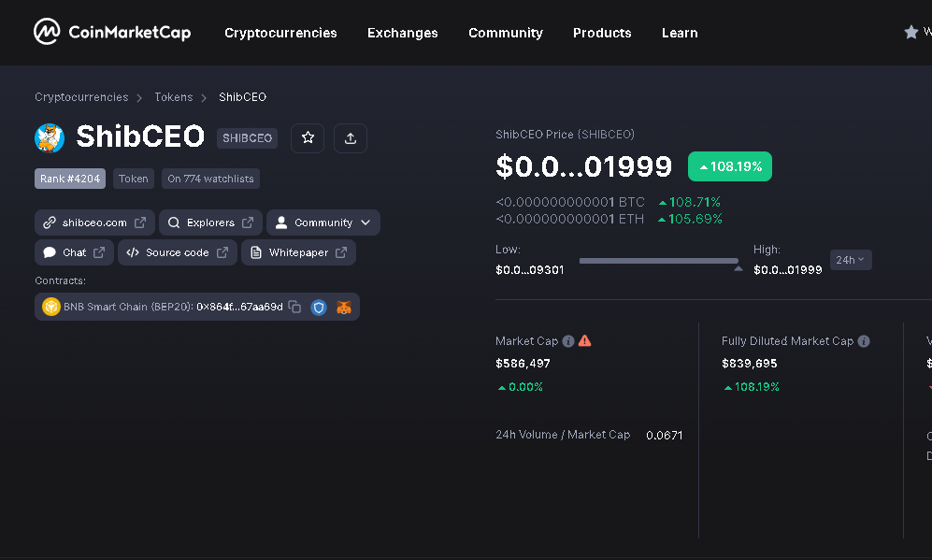Open the 24h time range dropdown

850,259
